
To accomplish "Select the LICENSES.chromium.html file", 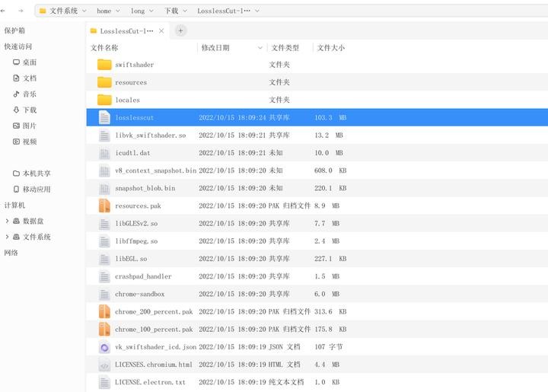I will tap(153, 365).
